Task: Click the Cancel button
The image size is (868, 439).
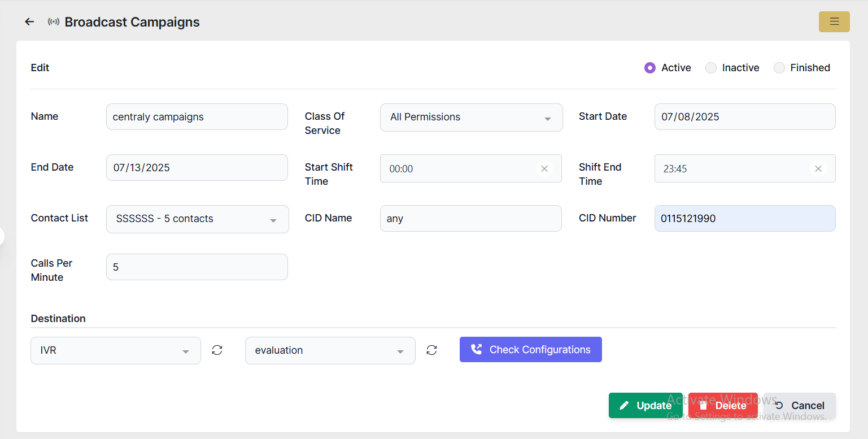Action: pyautogui.click(x=800, y=406)
